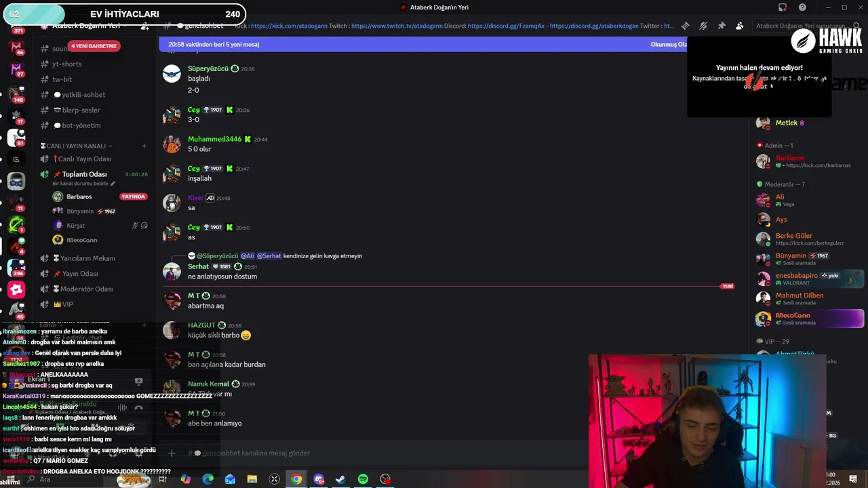The height and width of the screenshot is (488, 868).
Task: Click the invite people icon beside the server name
Action: click(144, 26)
